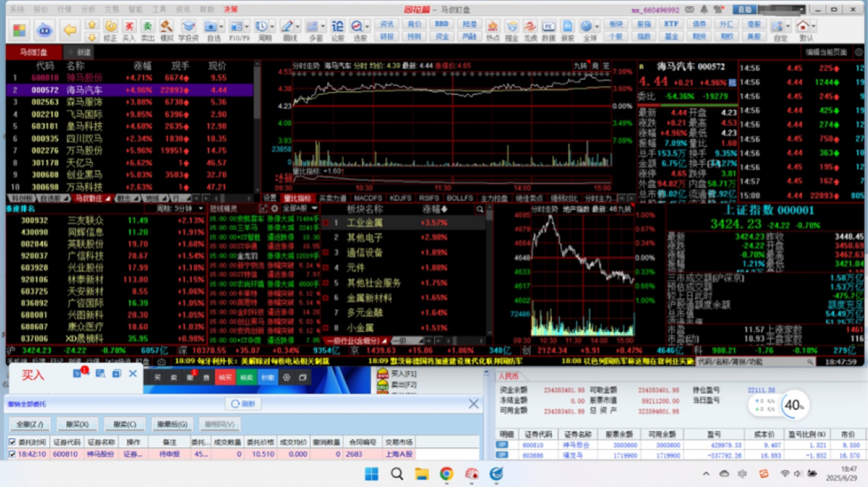Viewport: 868px width, 487px height.
Task: Expand the 选股 toolbar dropdown arrow
Action: pos(367,27)
